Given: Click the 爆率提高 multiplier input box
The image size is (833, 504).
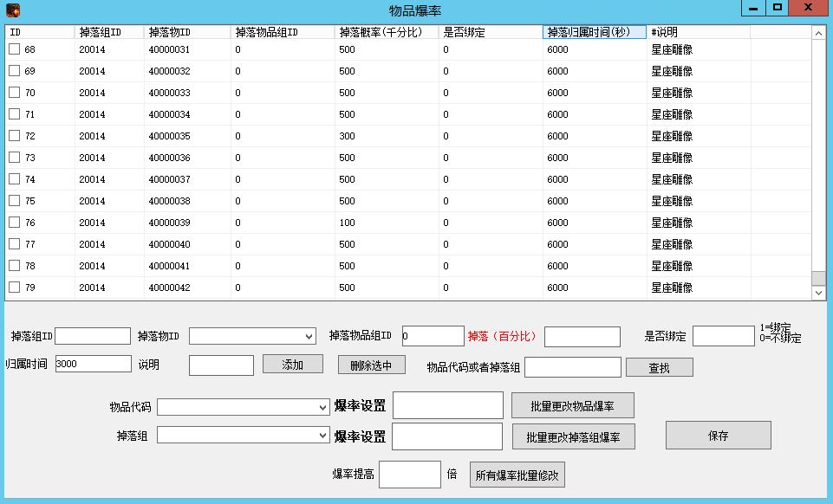Looking at the screenshot, I should (x=409, y=475).
